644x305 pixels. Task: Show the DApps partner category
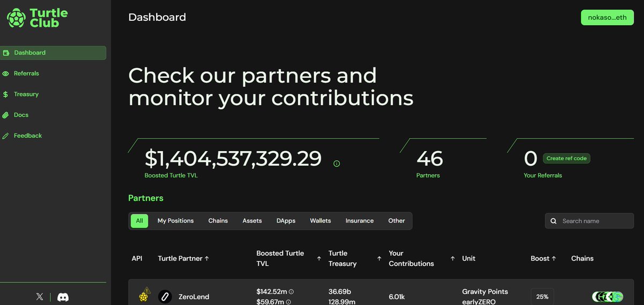[286, 221]
